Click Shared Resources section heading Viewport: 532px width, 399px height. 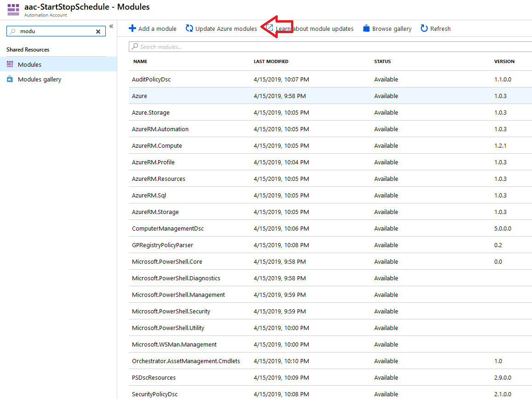(28, 50)
